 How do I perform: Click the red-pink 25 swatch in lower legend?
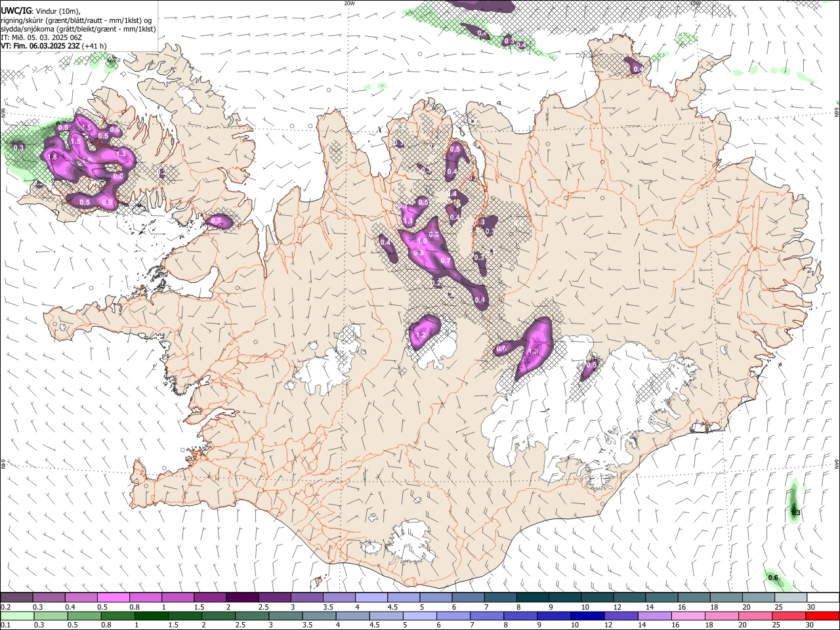(x=789, y=616)
